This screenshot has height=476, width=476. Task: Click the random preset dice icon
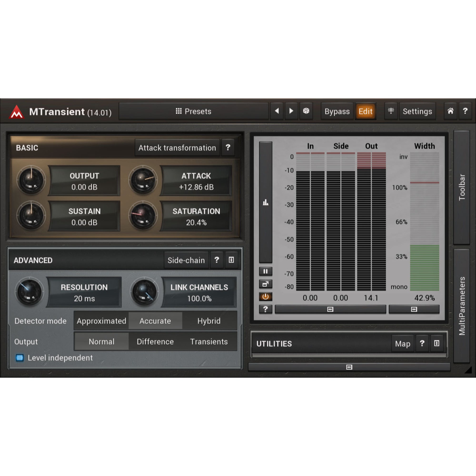(306, 111)
